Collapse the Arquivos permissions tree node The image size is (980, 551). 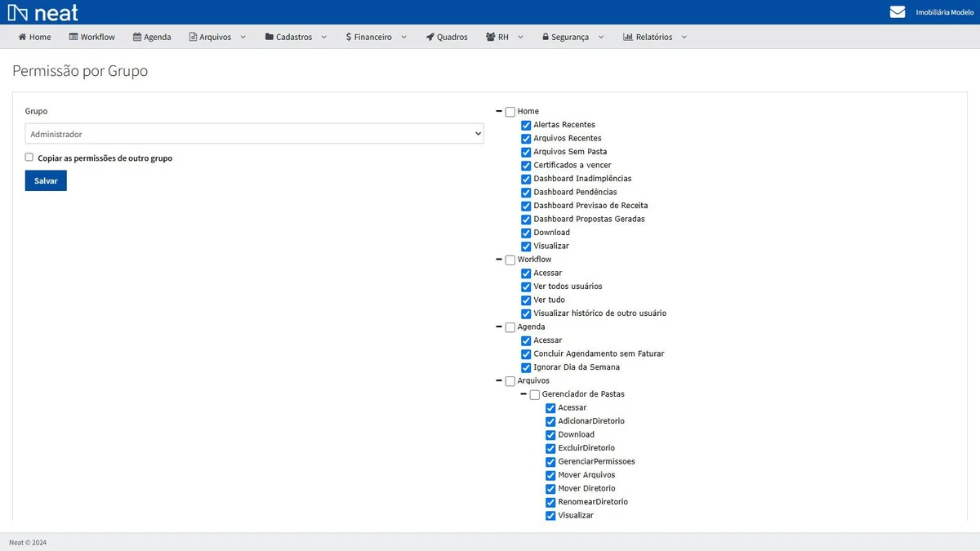tap(499, 380)
